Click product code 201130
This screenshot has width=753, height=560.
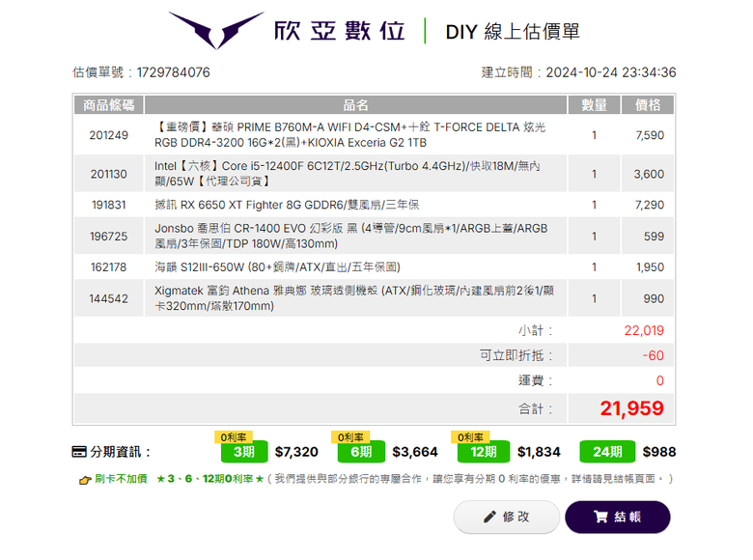[108, 174]
